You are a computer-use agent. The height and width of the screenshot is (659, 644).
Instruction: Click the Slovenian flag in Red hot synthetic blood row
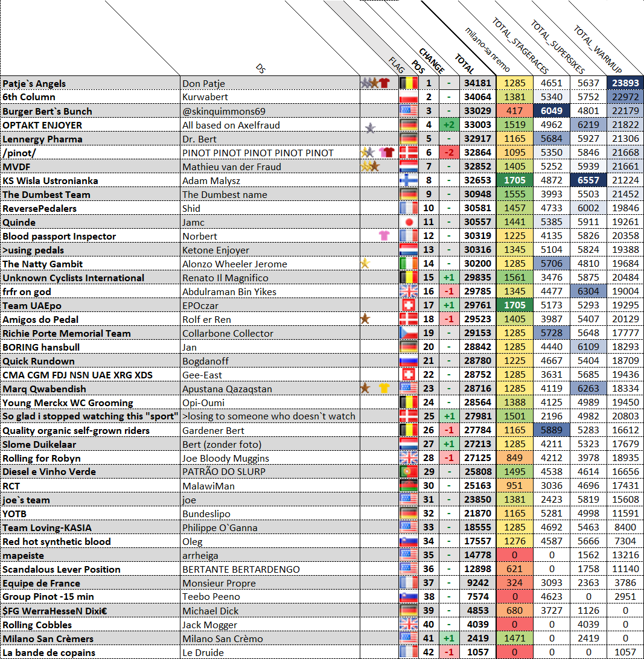pyautogui.click(x=408, y=541)
